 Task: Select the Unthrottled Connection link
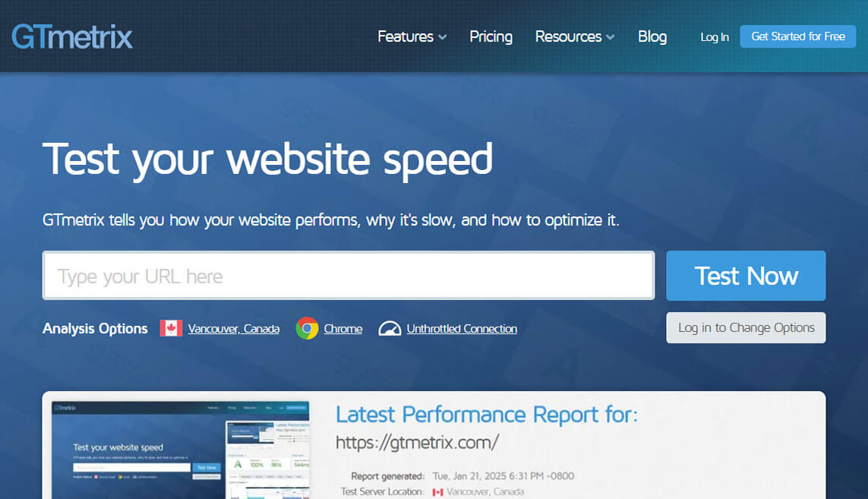click(x=462, y=329)
